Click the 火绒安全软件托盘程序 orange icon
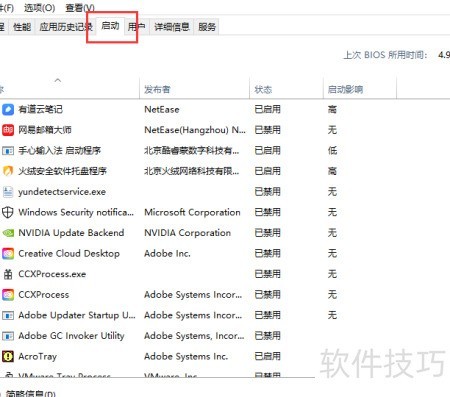The width and height of the screenshot is (450, 397). (8, 171)
